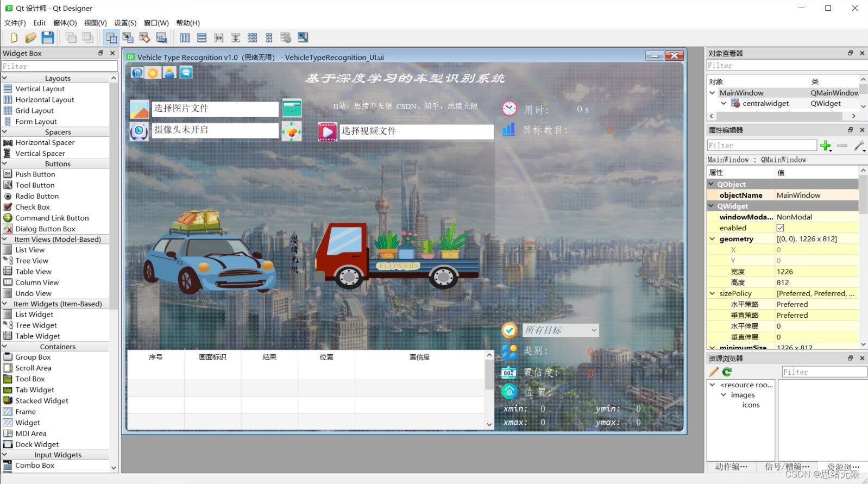
Task: Add dynamic property with green plus
Action: click(826, 146)
